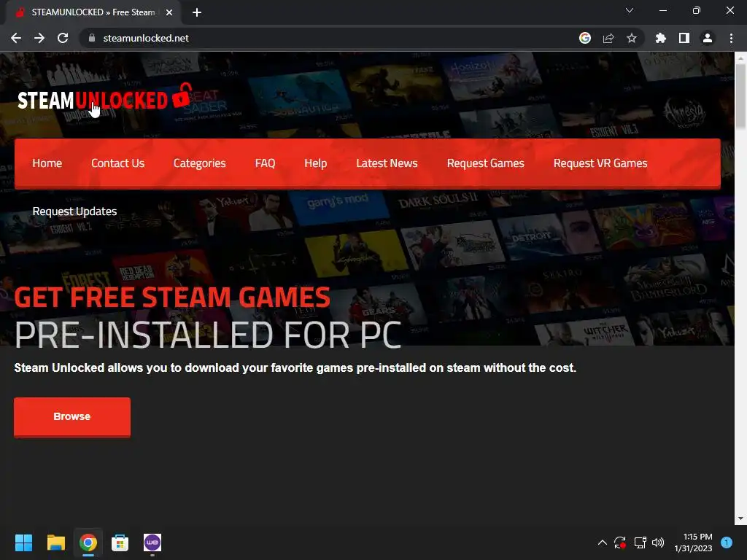Open the Chrome profile avatar menu
This screenshot has width=747, height=560.
click(x=708, y=38)
